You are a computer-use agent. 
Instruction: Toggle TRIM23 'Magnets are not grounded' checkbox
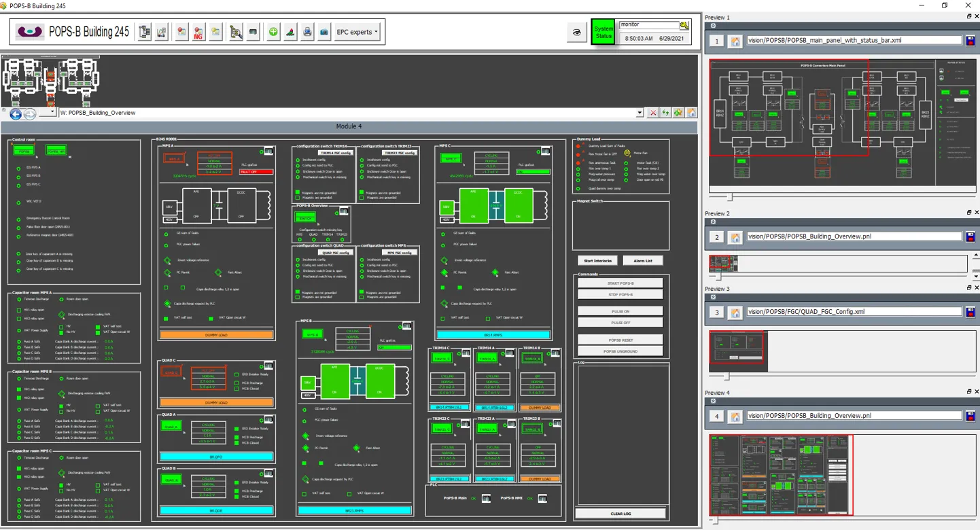point(362,192)
